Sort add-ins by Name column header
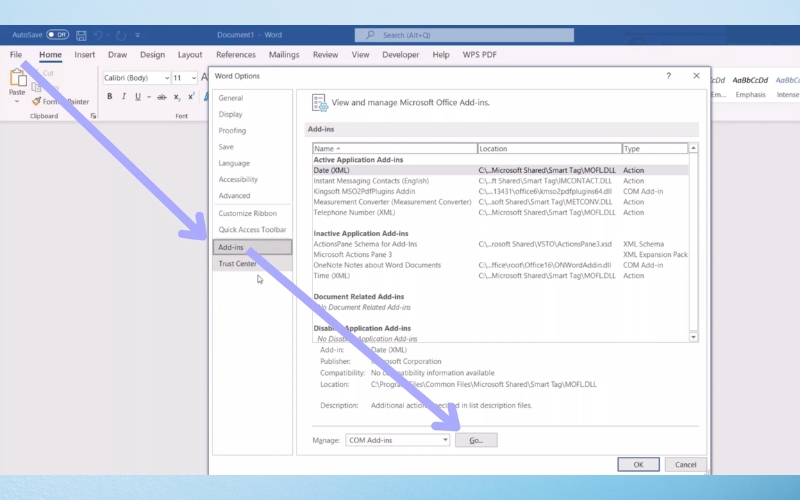800x500 pixels. [394, 148]
